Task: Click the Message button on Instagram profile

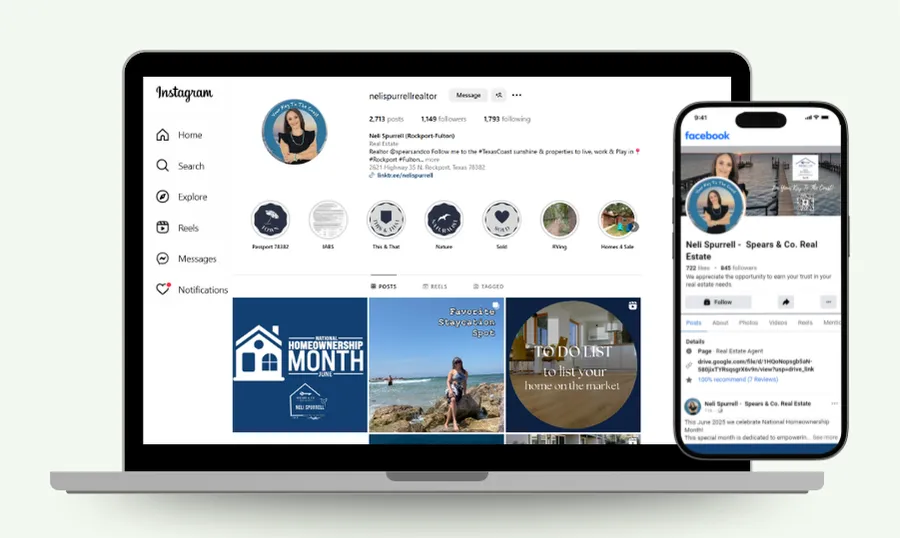Action: (468, 95)
